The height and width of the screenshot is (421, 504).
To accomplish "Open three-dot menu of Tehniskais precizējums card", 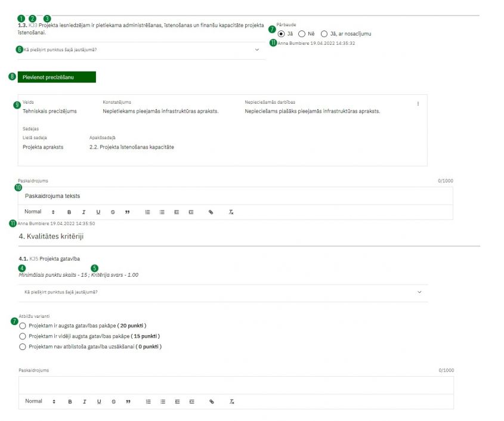I will (418, 104).
